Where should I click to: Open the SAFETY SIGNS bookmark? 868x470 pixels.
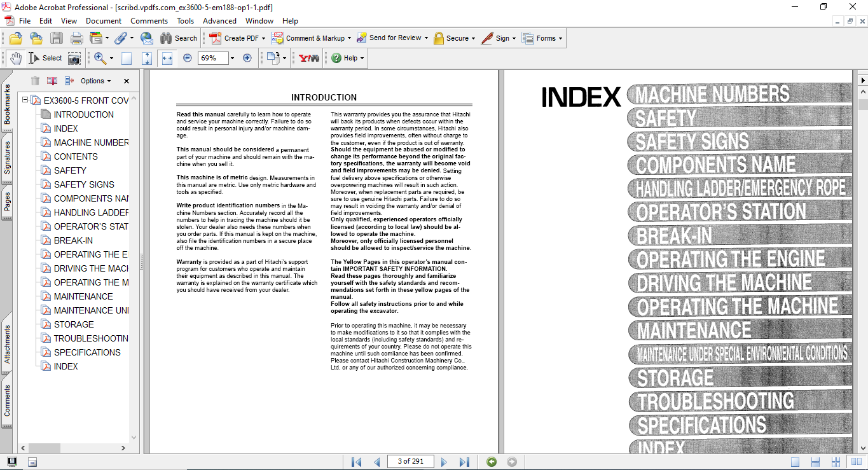point(84,184)
